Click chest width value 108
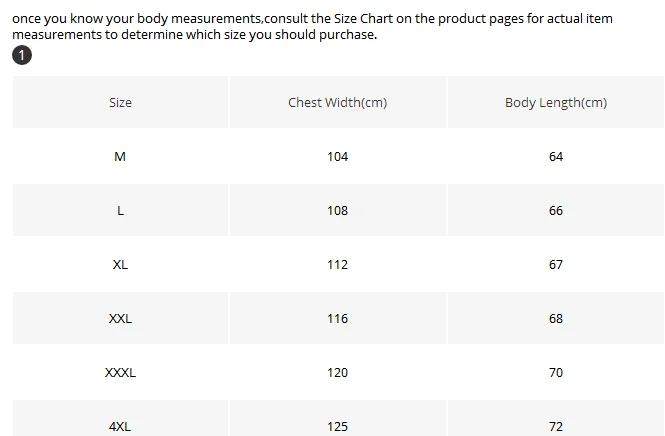This screenshot has width=665, height=436. tap(338, 210)
